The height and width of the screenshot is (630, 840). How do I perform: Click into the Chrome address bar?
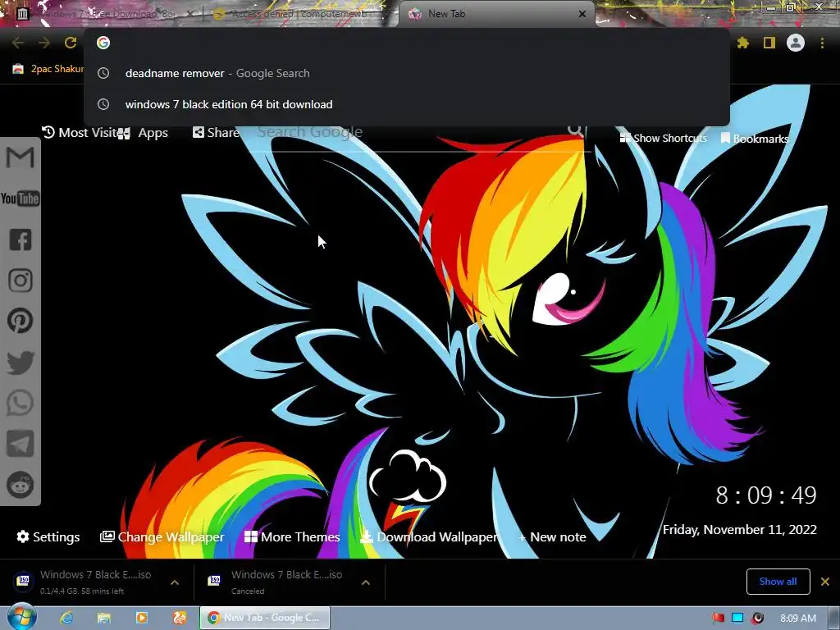point(407,43)
